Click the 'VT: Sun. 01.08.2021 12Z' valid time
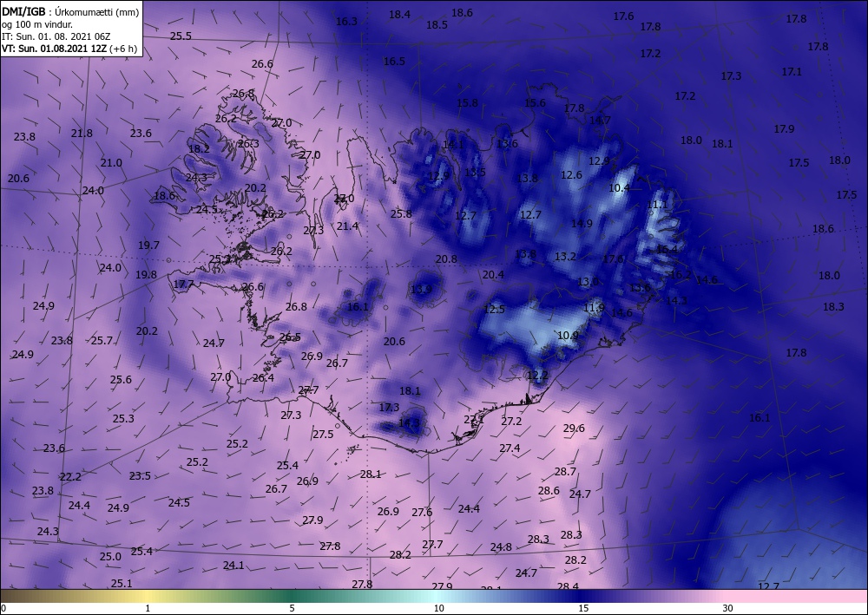 coord(55,49)
